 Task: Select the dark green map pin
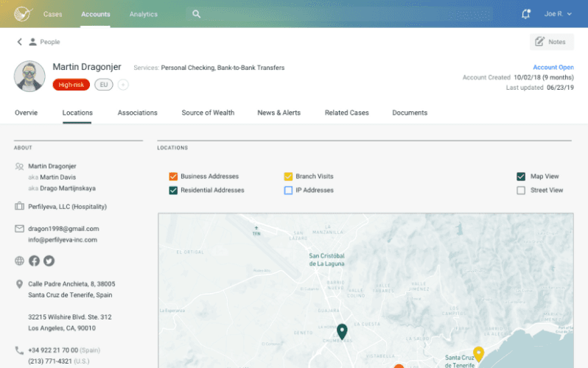tap(342, 332)
